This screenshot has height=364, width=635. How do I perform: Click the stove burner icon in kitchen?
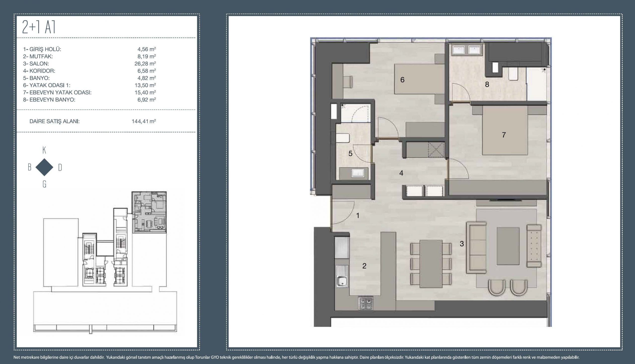[x=366, y=304]
